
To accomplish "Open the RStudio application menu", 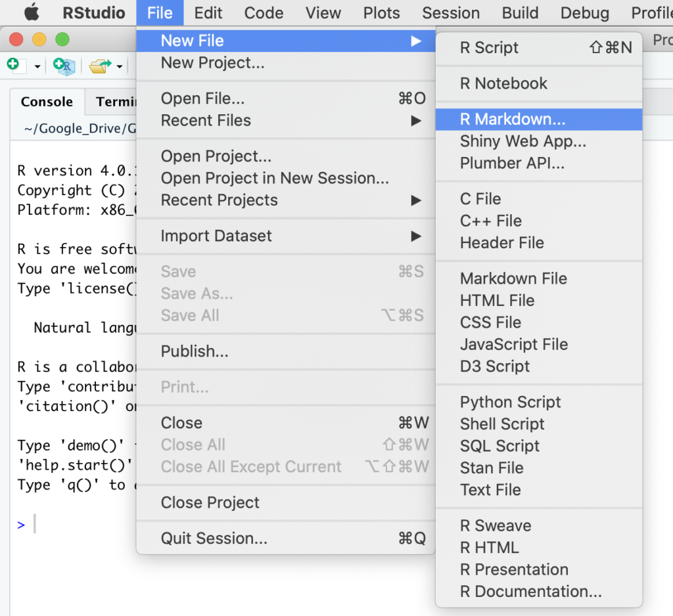I will point(94,13).
